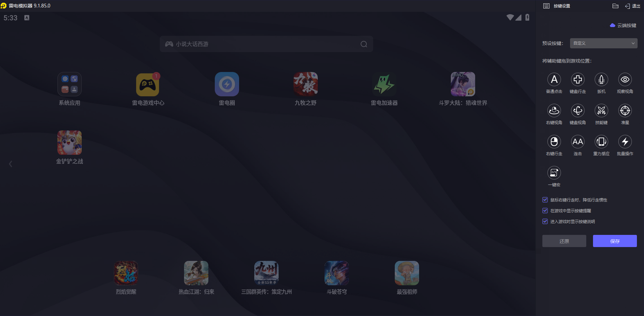644x316 pixels.
Task: Open the 斗破苍穹 game
Action: click(337, 273)
